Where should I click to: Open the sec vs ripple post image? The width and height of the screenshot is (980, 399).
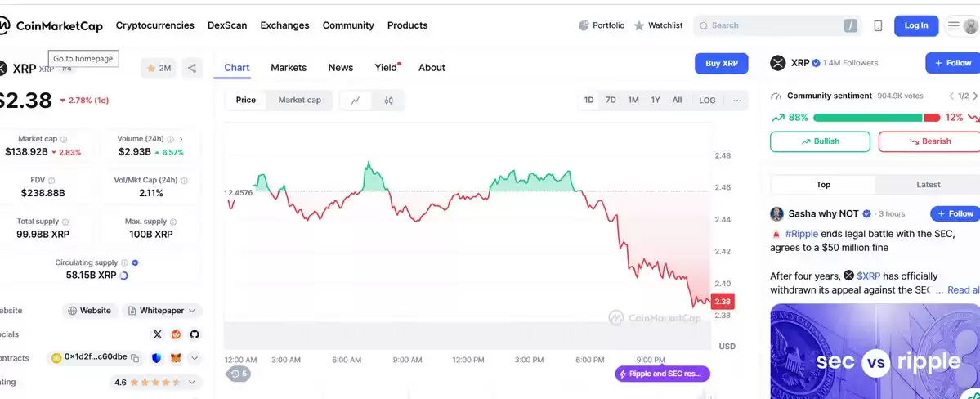pos(875,352)
